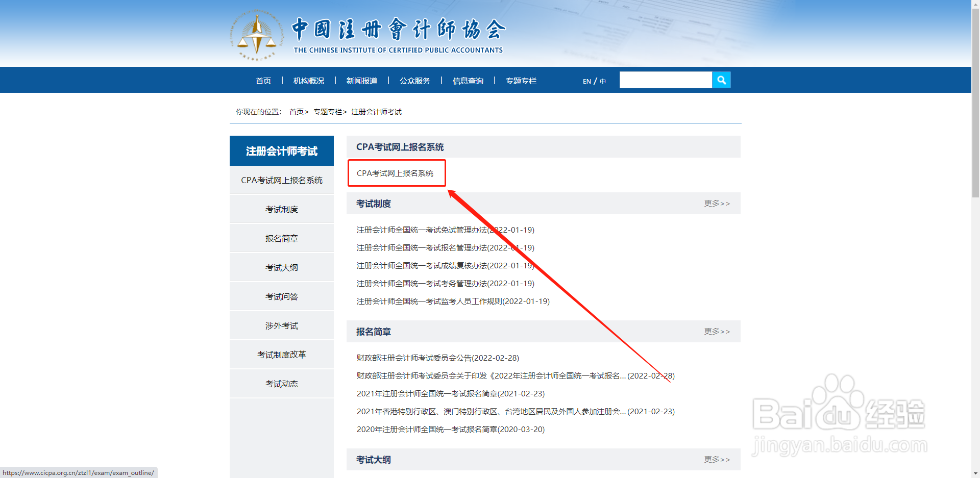The width and height of the screenshot is (980, 478).
Task: Open 考试考务管理办法 article link
Action: coord(446,284)
